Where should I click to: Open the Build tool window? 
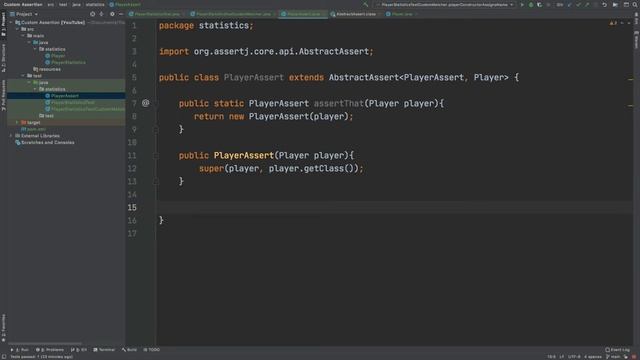pos(129,350)
